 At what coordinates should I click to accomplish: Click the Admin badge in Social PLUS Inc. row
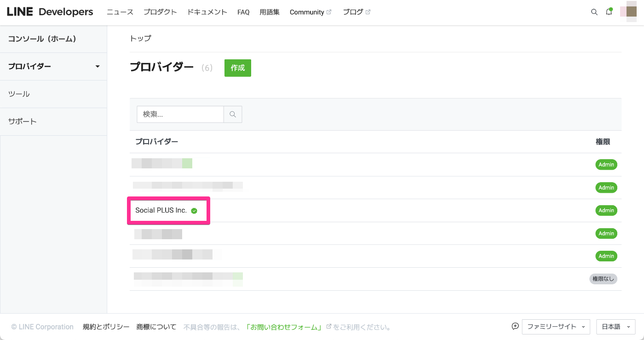click(606, 210)
